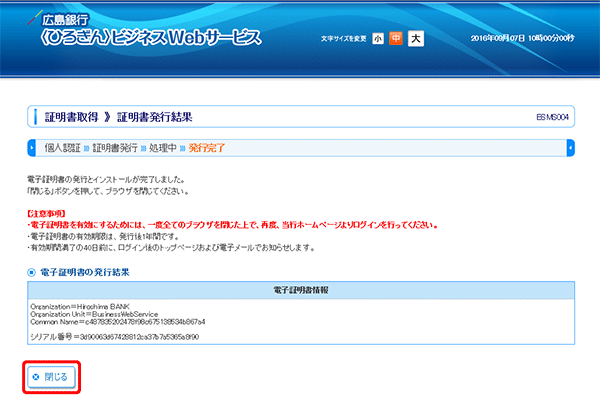Click the 電子証明書の発行結果 section heading
The width and height of the screenshot is (600, 418).
point(85,272)
